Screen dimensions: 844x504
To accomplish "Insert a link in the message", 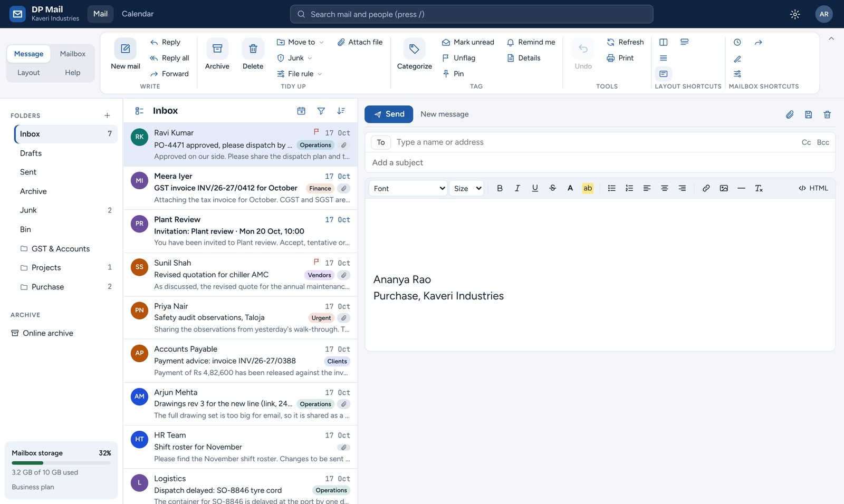I will point(706,188).
